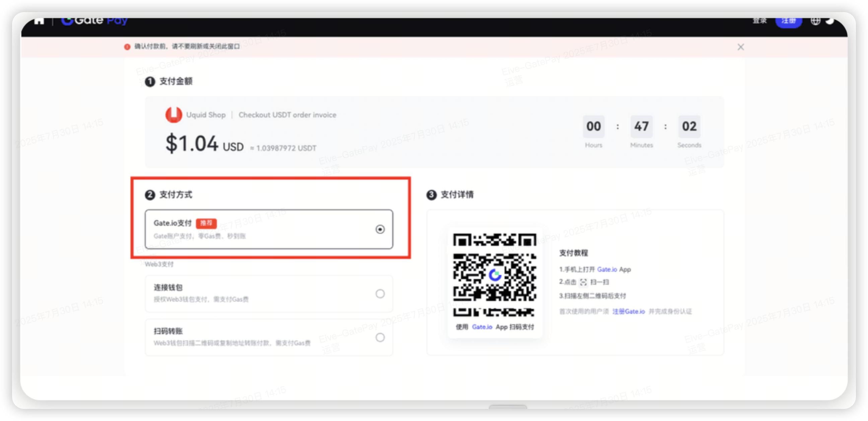Click the 登录 login link
The image size is (868, 421).
[759, 20]
